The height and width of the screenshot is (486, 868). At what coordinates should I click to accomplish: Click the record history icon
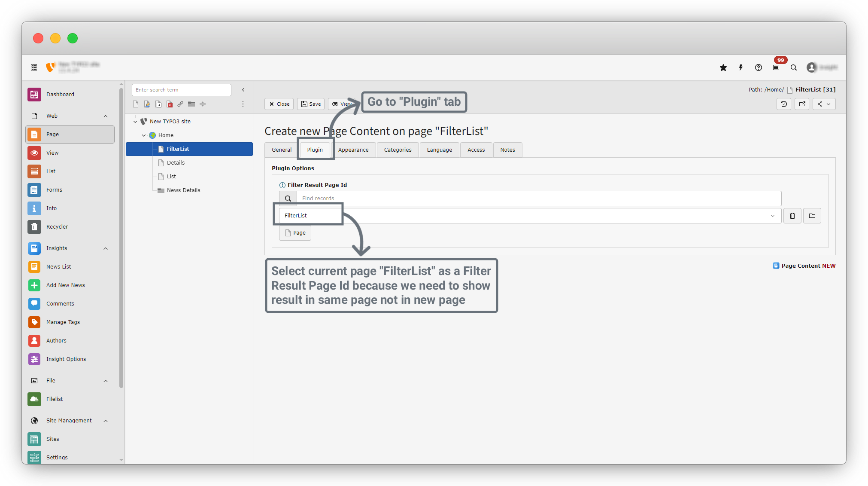coord(784,104)
